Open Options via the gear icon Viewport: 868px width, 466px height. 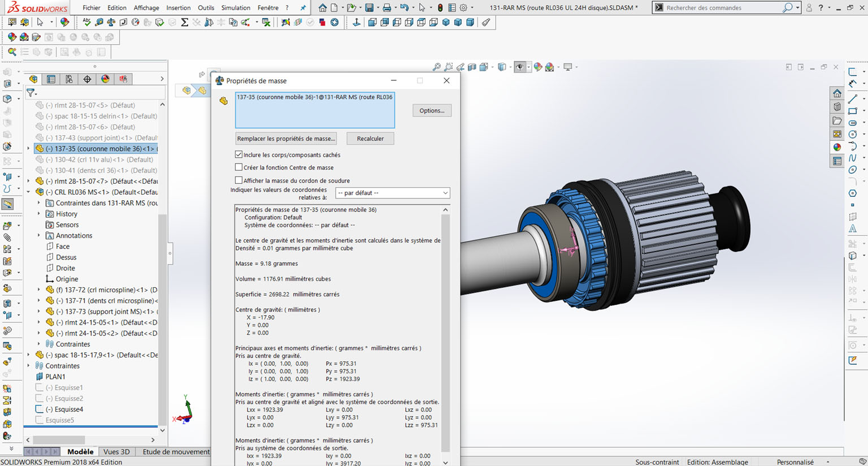click(463, 8)
